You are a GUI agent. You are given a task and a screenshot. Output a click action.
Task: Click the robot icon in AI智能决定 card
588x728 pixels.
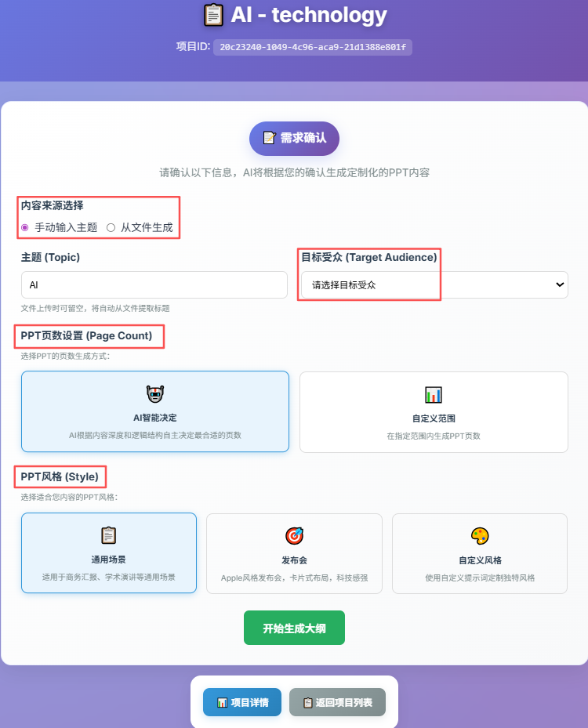click(155, 394)
